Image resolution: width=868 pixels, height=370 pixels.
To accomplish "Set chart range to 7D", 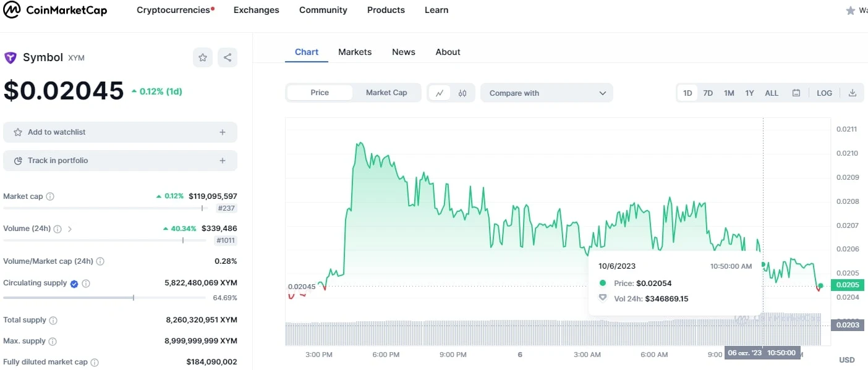I will (708, 93).
